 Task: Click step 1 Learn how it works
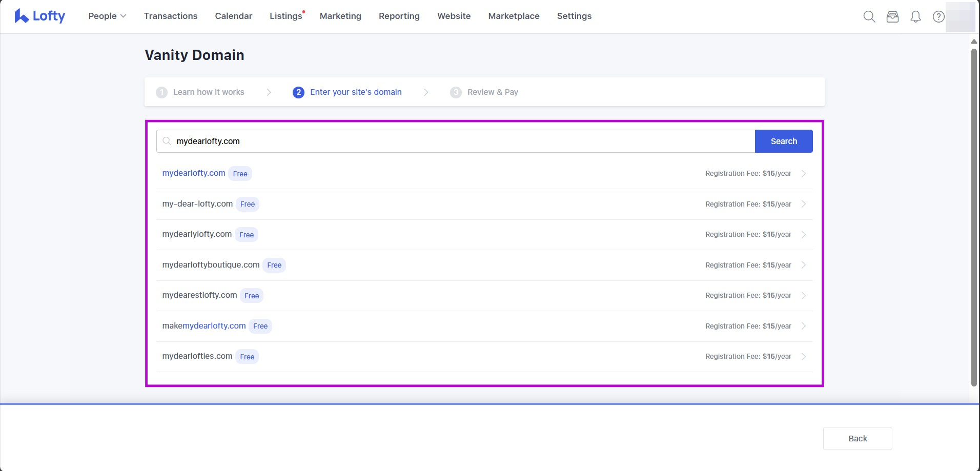208,92
